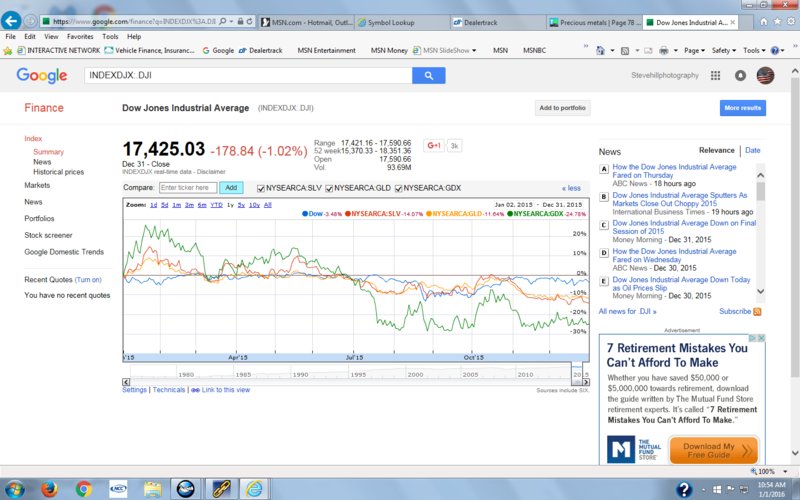Add to favorites bar star icon
Image resolution: width=800 pixels, height=500 pixels.
pos(7,51)
